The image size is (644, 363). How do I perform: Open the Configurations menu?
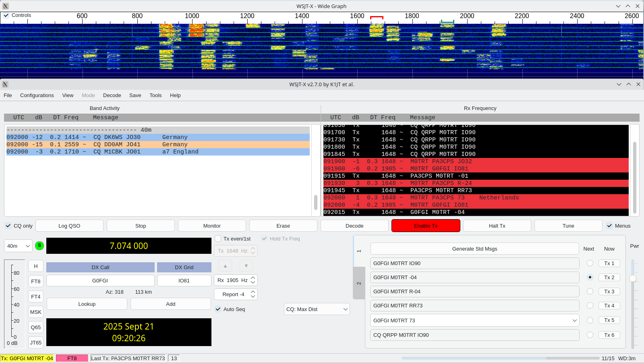click(37, 95)
